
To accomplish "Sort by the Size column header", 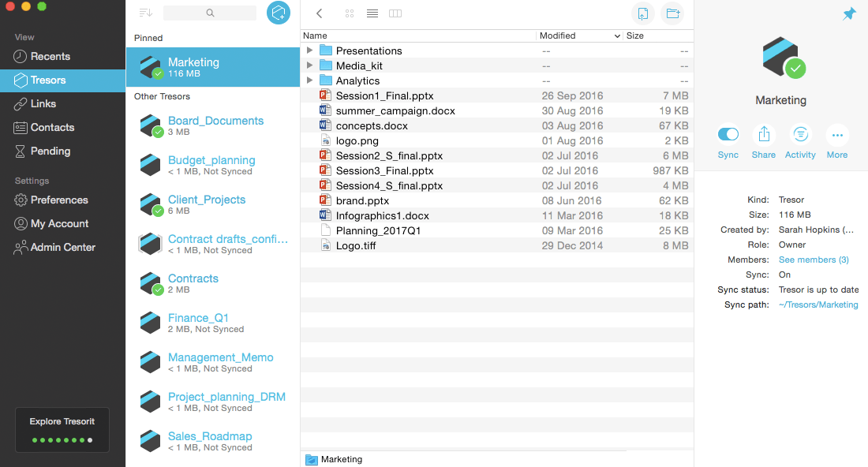I will click(658, 35).
